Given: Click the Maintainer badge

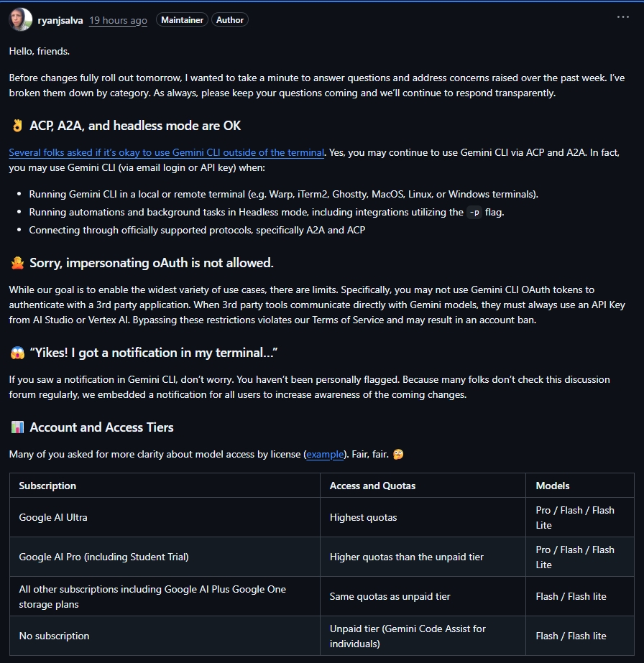Looking at the screenshot, I should click(182, 20).
